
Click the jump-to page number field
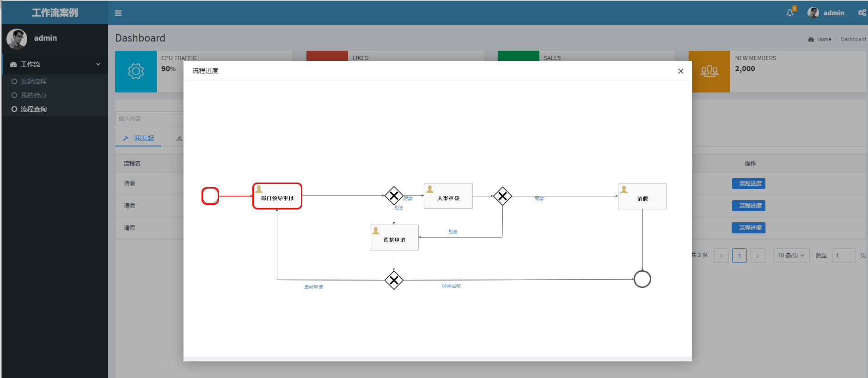pos(844,256)
